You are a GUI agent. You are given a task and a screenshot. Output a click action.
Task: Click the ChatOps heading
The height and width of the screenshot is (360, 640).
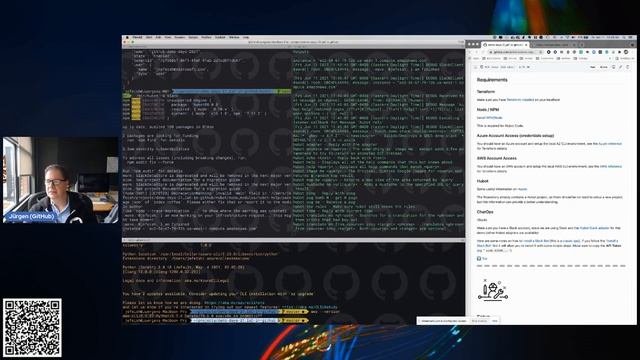pos(485,212)
